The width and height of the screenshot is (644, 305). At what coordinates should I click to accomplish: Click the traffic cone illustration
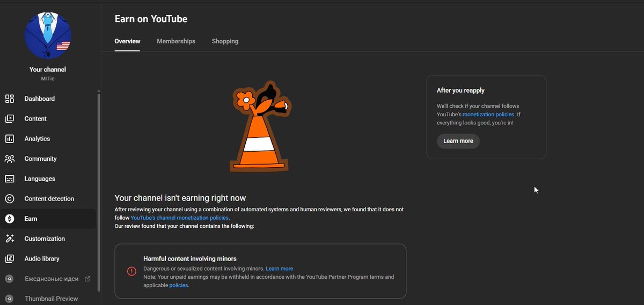click(x=260, y=126)
